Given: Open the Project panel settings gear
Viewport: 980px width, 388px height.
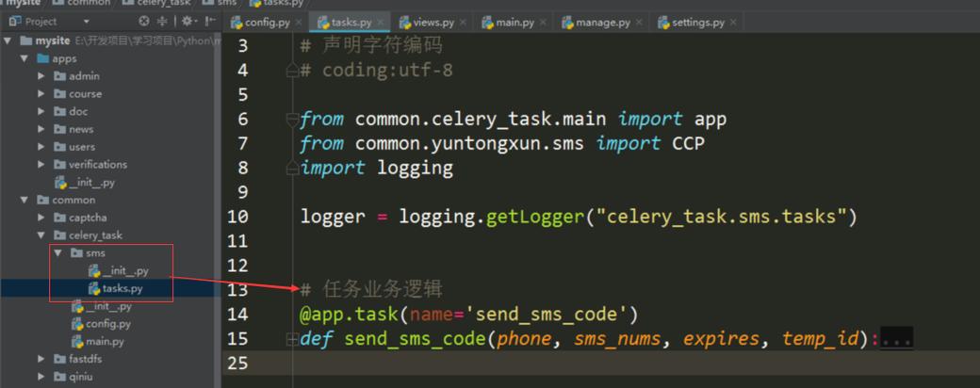Looking at the screenshot, I should point(187,22).
